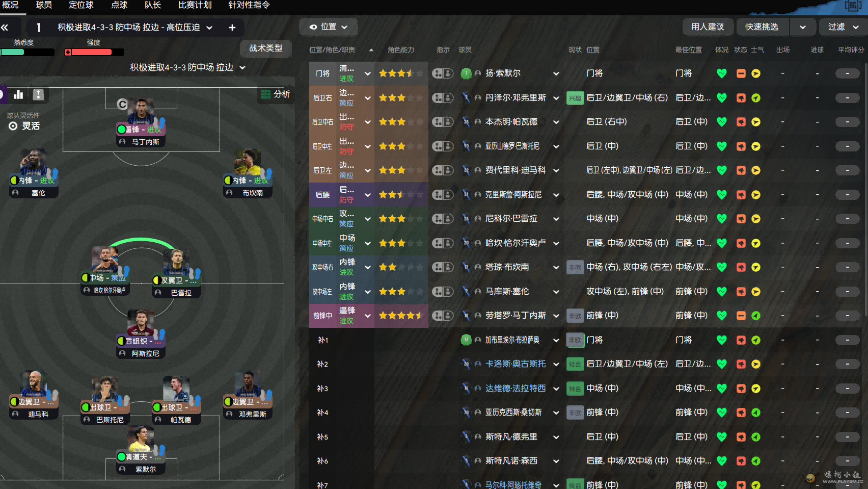The height and width of the screenshot is (489, 868).
Task: Toggle the 位置 view eye selector
Action: (x=328, y=27)
